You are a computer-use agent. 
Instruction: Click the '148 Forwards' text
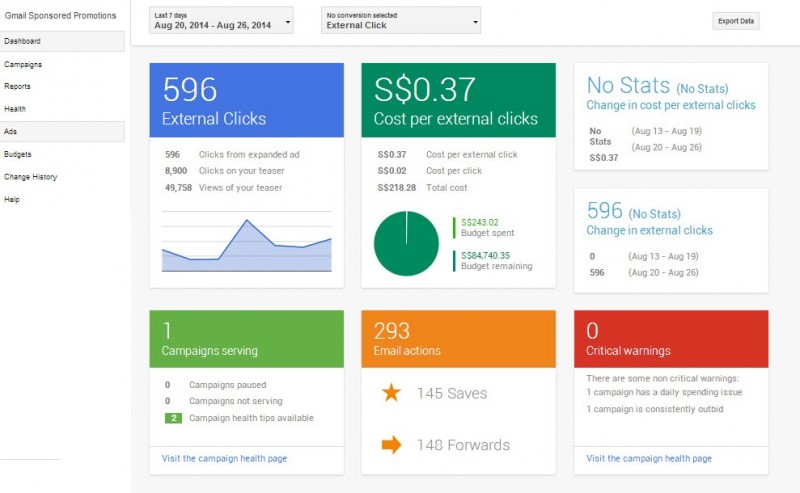click(463, 445)
